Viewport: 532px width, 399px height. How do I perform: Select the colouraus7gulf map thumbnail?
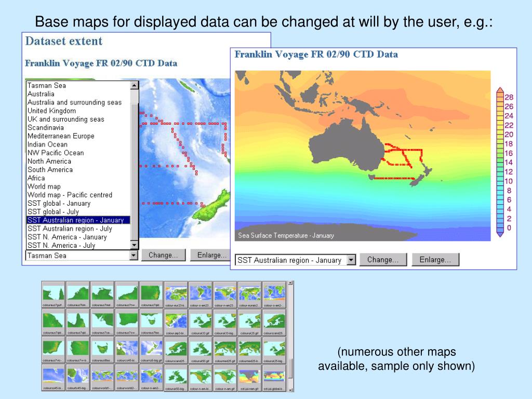pyautogui.click(x=54, y=295)
